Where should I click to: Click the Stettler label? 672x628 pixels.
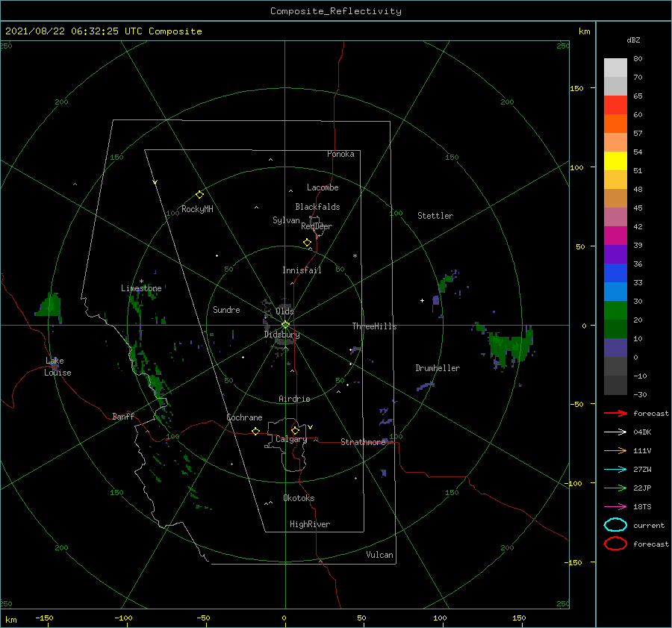435,216
